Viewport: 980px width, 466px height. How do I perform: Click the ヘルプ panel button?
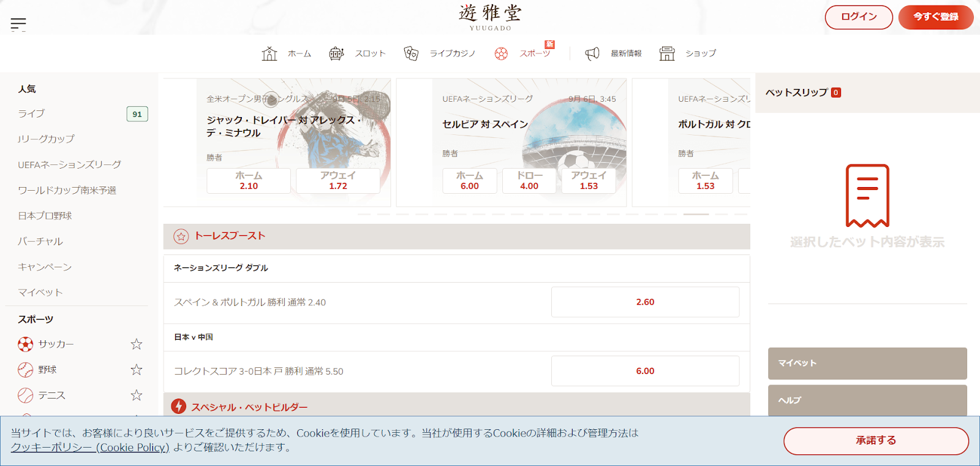pos(867,400)
